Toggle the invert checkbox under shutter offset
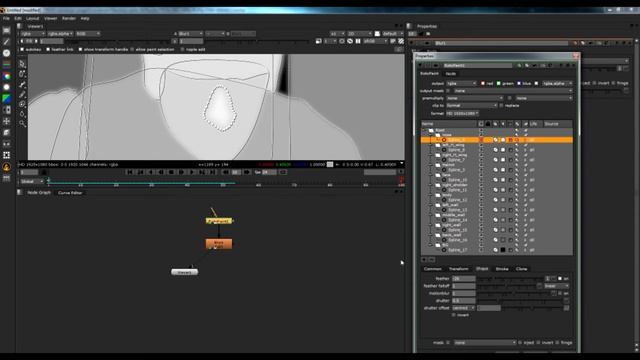 pyautogui.click(x=454, y=315)
